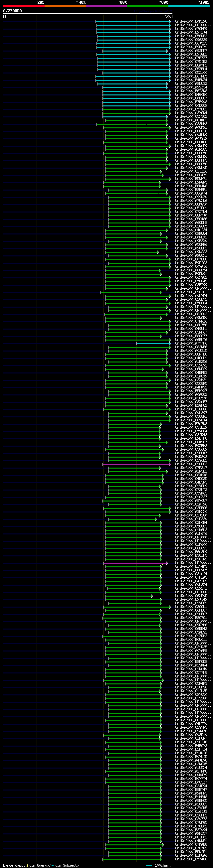Click the green alignment bar for UniRef100_B2GHG6

(137, 409)
